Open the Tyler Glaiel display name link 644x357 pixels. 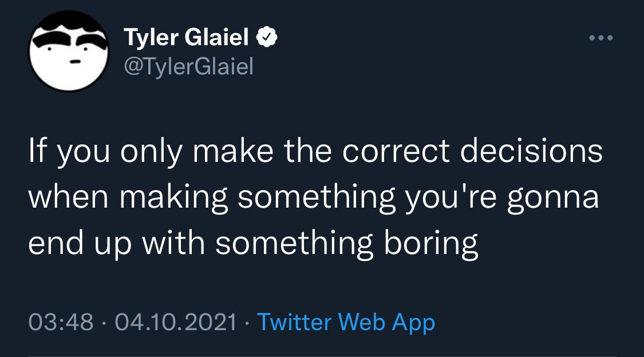pyautogui.click(x=187, y=39)
